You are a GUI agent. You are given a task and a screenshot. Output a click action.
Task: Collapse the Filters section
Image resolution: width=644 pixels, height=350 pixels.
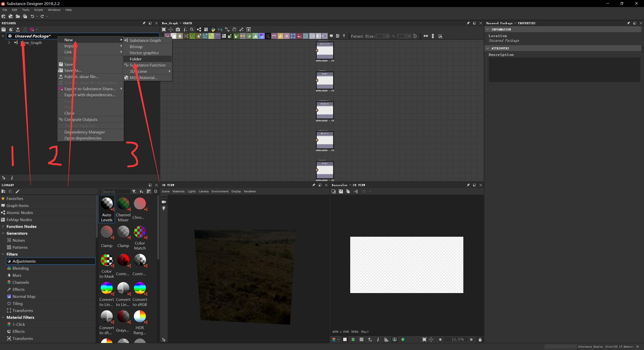[x=4, y=254]
